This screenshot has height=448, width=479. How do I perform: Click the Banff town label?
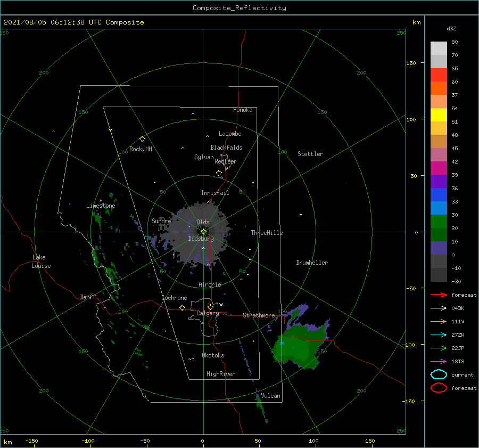click(88, 297)
